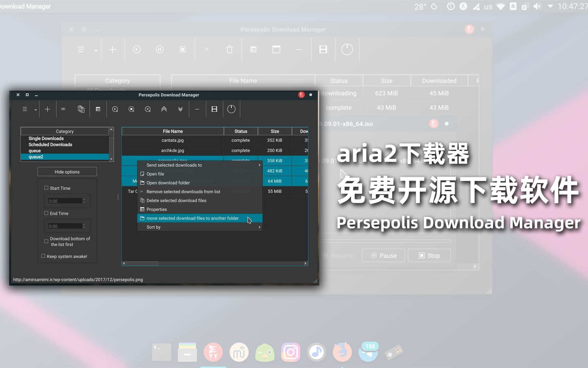Click the Hide options button
The height and width of the screenshot is (368, 588).
pos(67,172)
